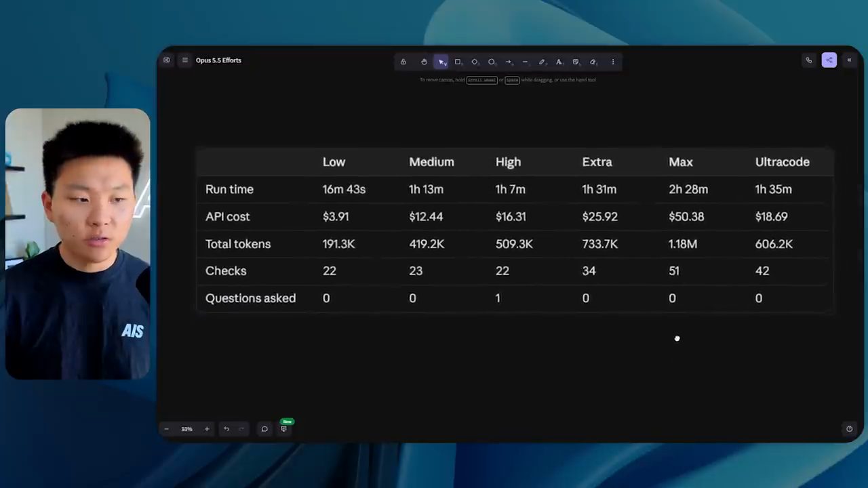This screenshot has height=488, width=868.
Task: Click the 1.18M total tokens cell
Action: [683, 244]
